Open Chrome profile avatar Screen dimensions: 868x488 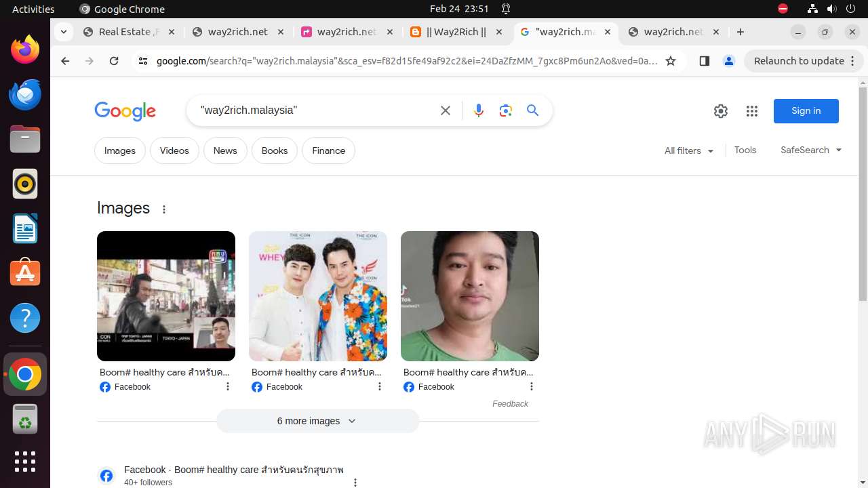pos(729,61)
